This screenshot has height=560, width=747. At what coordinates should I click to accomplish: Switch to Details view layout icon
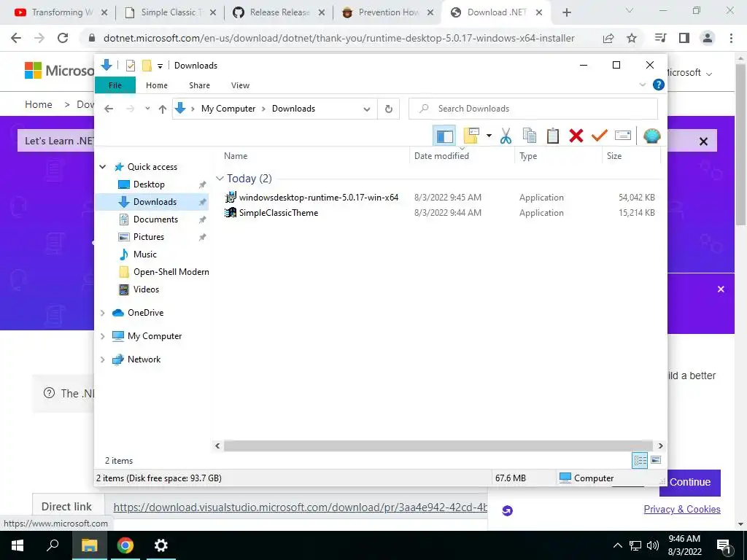[640, 460]
